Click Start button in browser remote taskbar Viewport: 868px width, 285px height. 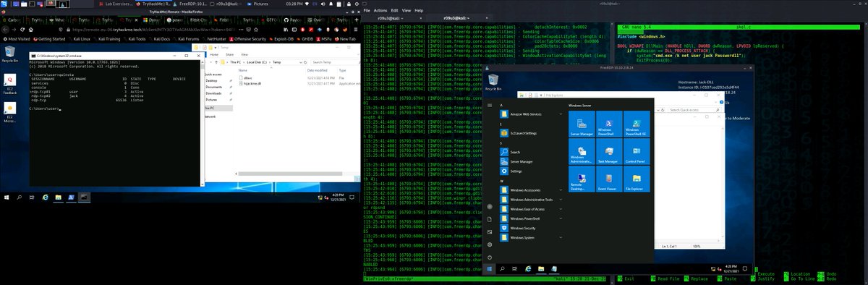7,197
